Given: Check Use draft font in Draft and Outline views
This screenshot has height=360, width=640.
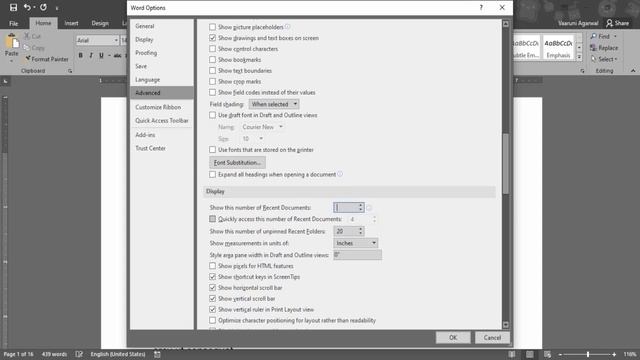Looking at the screenshot, I should [212, 115].
